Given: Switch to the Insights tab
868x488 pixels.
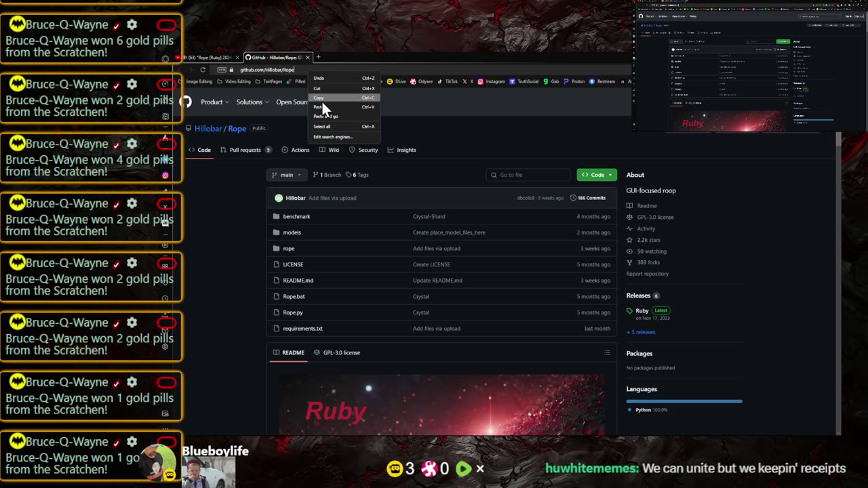Looking at the screenshot, I should [401, 150].
